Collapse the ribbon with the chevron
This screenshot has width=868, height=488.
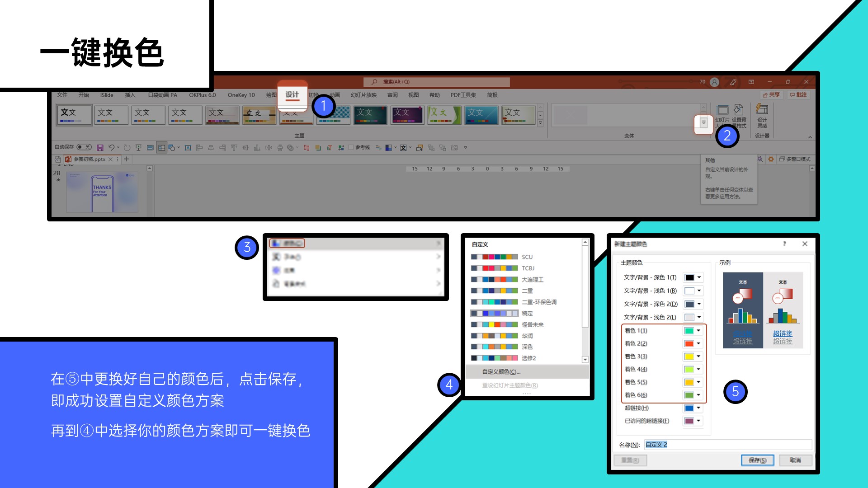(x=810, y=137)
